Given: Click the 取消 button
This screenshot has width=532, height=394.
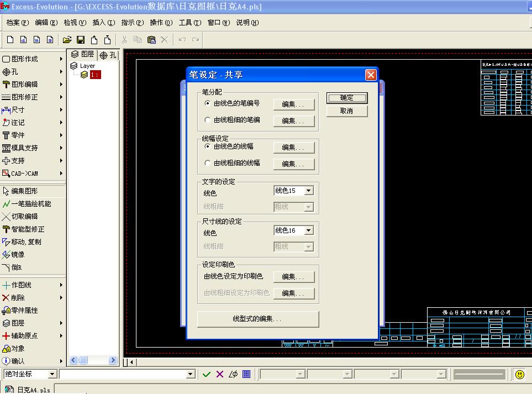Looking at the screenshot, I should tap(347, 111).
